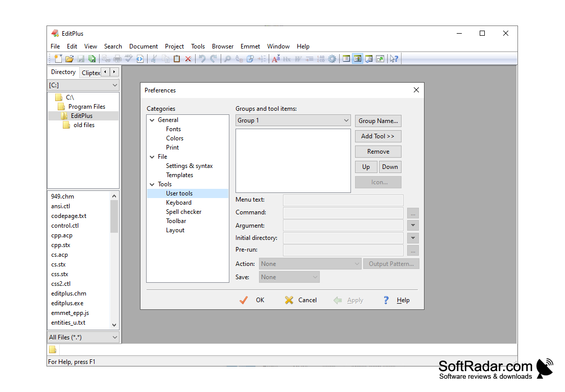Click the Word Wrap 'W' icon
Viewport: 565px width, 392px height.
(x=298, y=59)
